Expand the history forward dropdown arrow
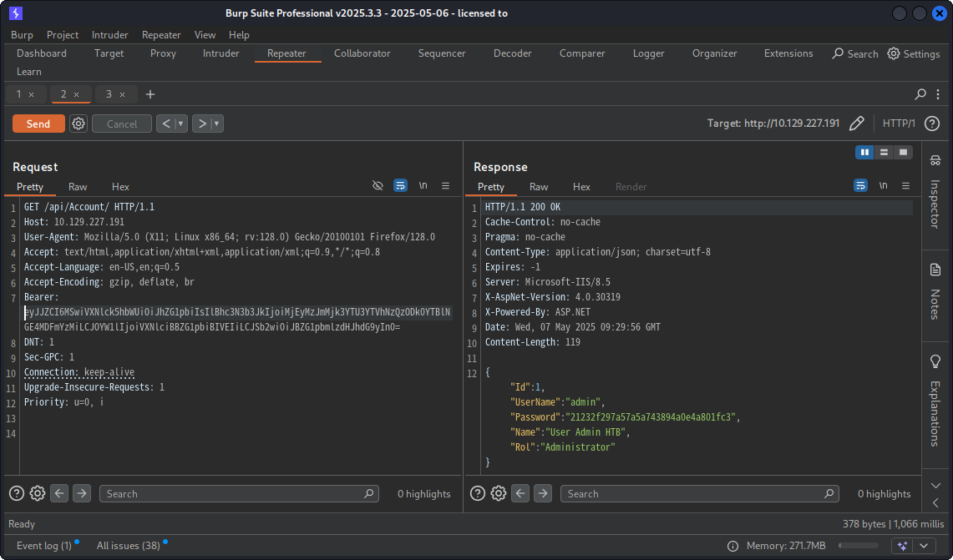 217,124
